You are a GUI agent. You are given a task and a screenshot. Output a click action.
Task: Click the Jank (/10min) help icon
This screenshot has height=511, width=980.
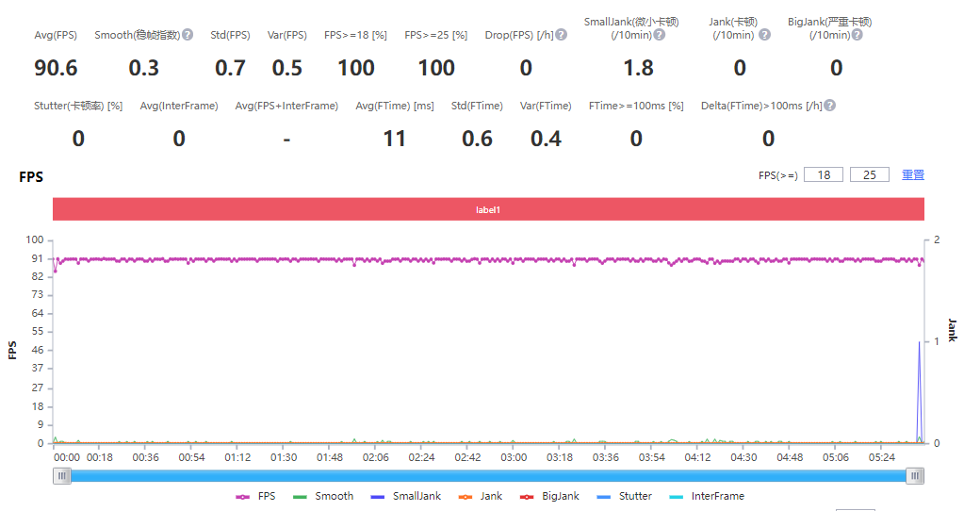click(764, 35)
